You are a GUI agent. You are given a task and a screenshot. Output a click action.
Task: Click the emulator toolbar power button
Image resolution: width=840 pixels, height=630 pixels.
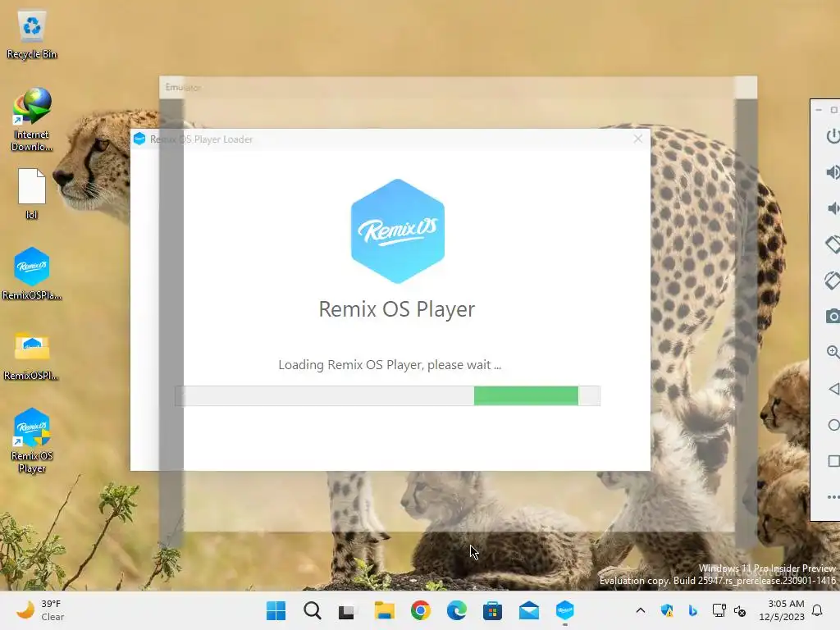[833, 136]
